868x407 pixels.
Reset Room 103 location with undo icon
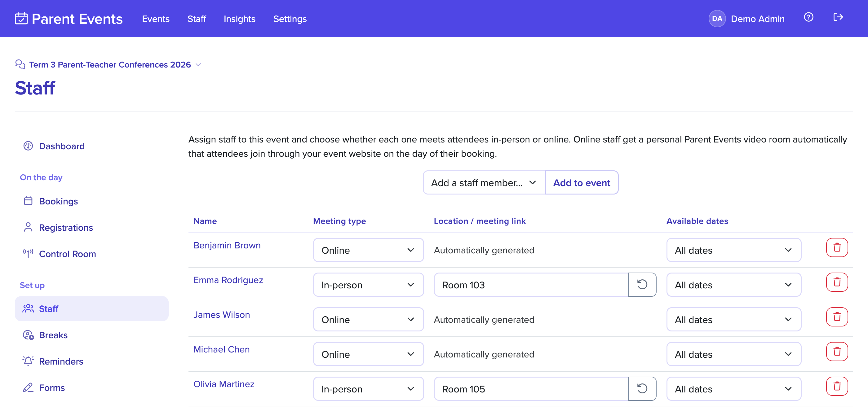(642, 285)
